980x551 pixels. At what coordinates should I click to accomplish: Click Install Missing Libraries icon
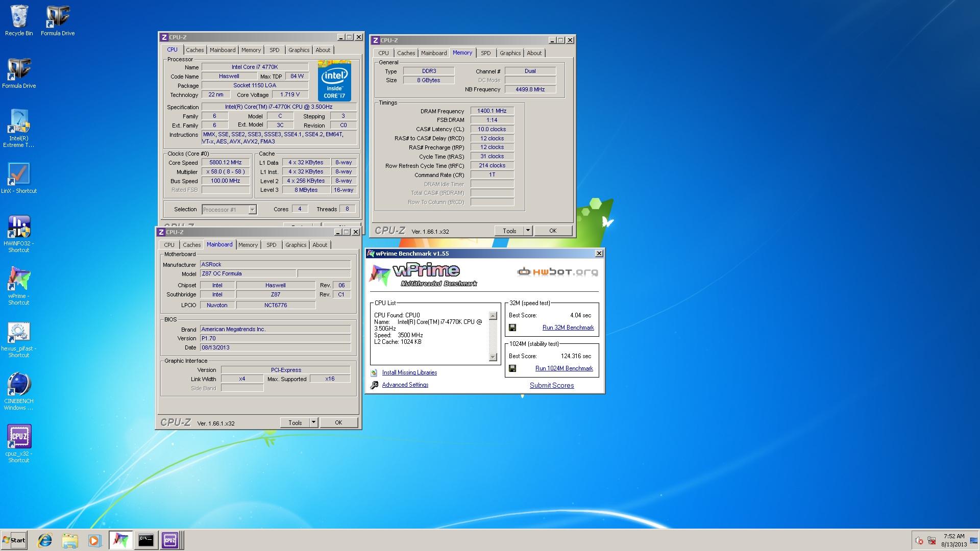pyautogui.click(x=374, y=373)
